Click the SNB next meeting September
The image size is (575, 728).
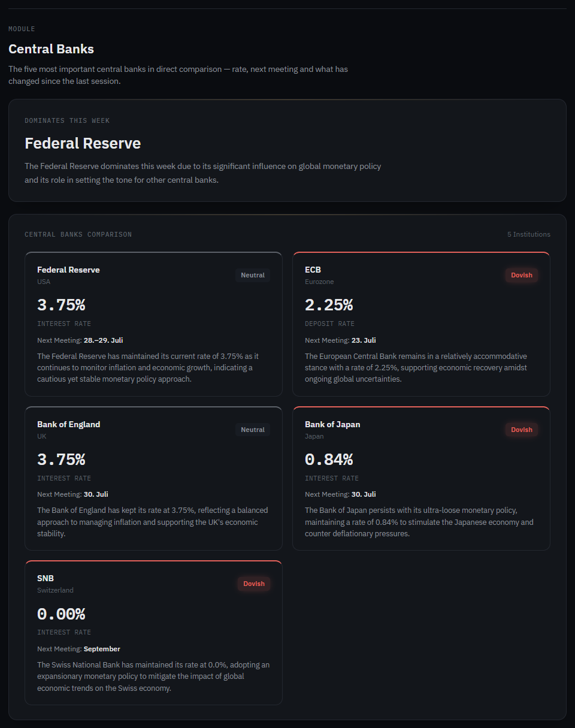102,649
